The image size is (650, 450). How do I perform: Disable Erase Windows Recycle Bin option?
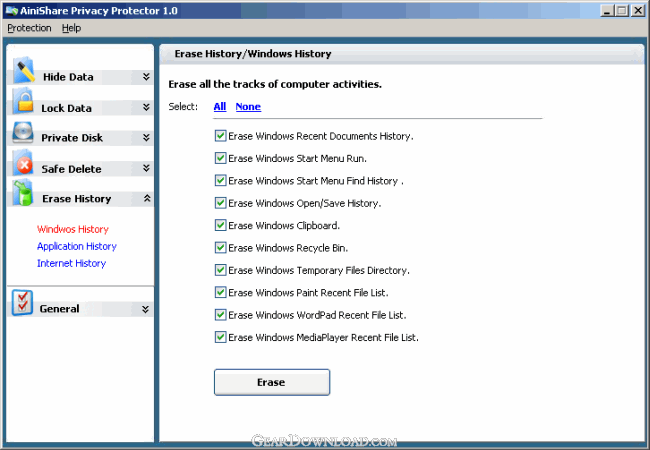point(220,247)
